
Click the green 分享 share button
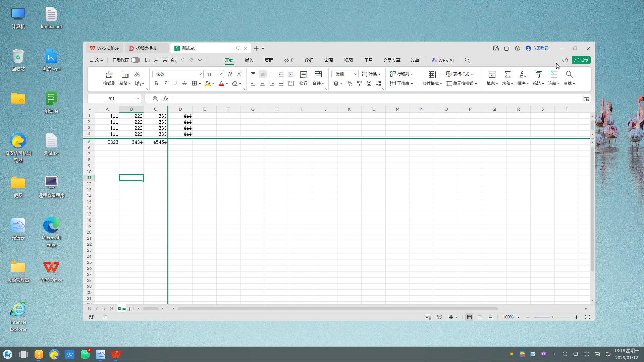tap(581, 60)
